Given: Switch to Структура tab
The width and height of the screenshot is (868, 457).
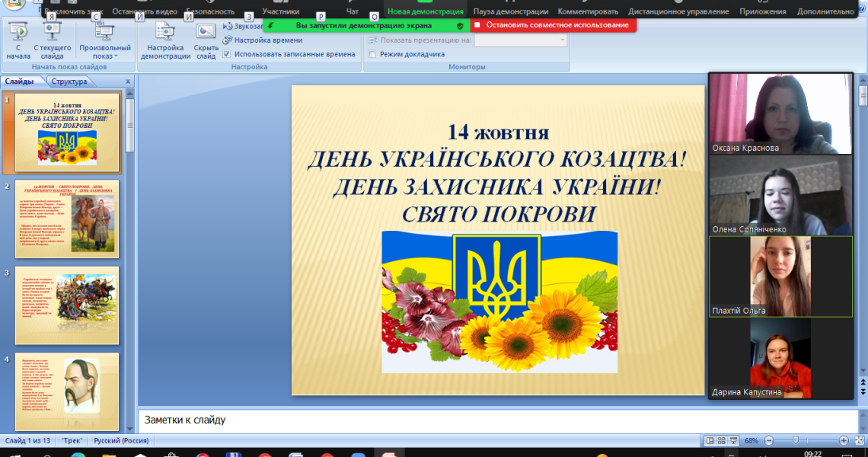Looking at the screenshot, I should [69, 81].
